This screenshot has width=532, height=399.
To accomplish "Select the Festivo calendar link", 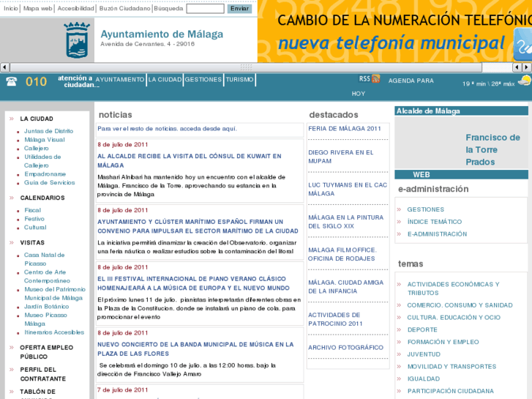I will click(x=34, y=219).
